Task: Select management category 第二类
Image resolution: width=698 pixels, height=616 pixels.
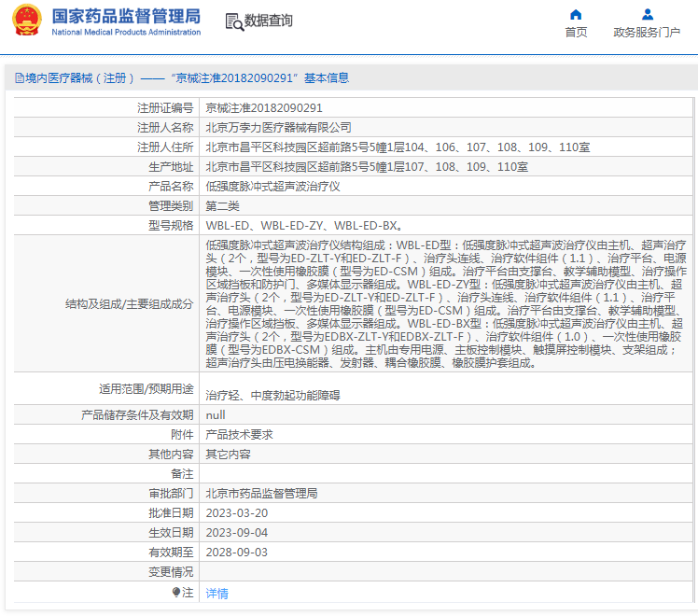Action: point(223,206)
